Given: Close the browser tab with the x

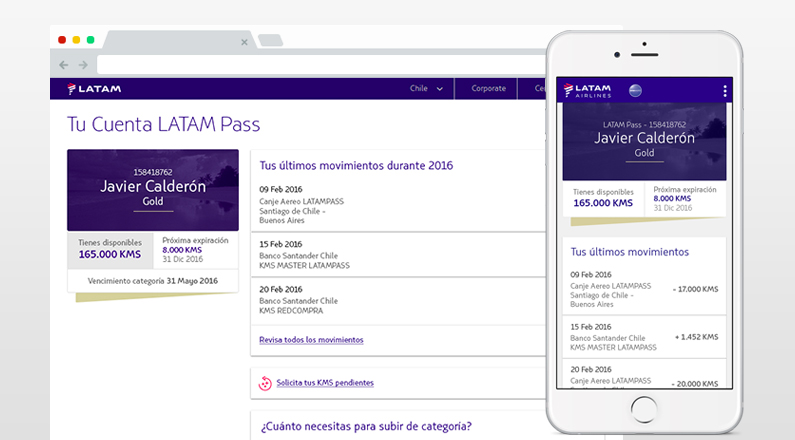Looking at the screenshot, I should (x=244, y=42).
